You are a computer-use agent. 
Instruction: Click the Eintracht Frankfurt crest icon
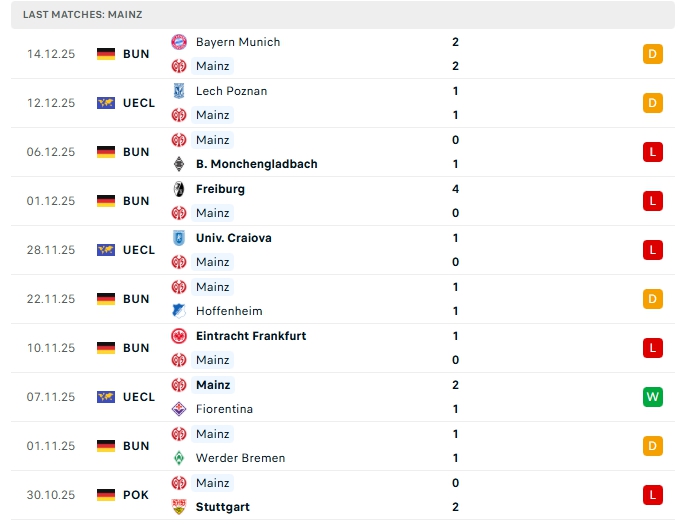179,336
